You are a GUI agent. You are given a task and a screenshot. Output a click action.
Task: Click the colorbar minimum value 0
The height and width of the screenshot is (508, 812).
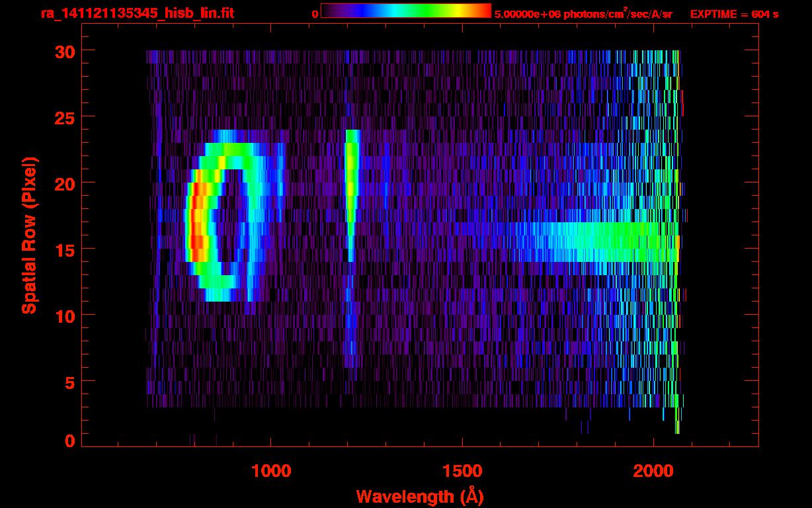click(315, 14)
